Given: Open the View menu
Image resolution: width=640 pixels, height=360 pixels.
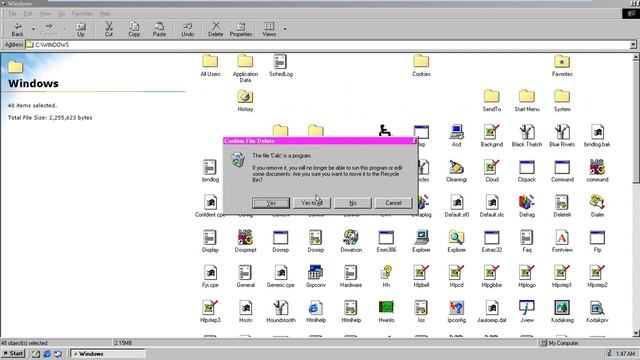Looking at the screenshot, I should (x=45, y=14).
